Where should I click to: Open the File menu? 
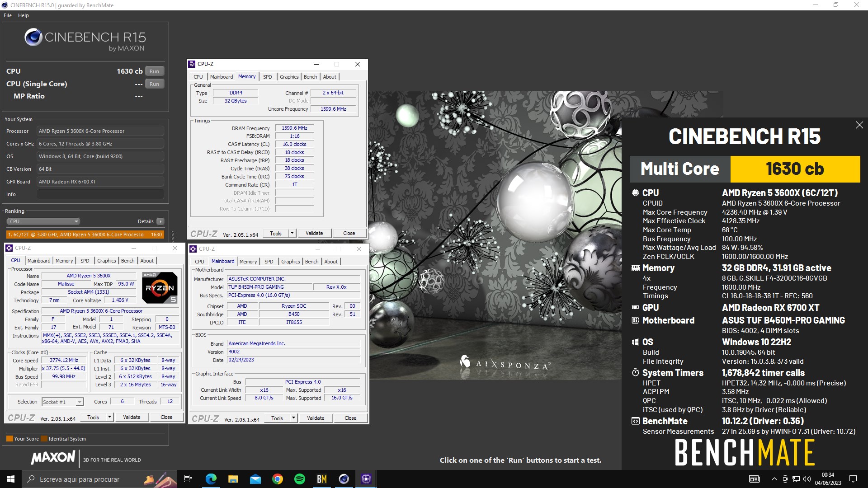pos(8,15)
